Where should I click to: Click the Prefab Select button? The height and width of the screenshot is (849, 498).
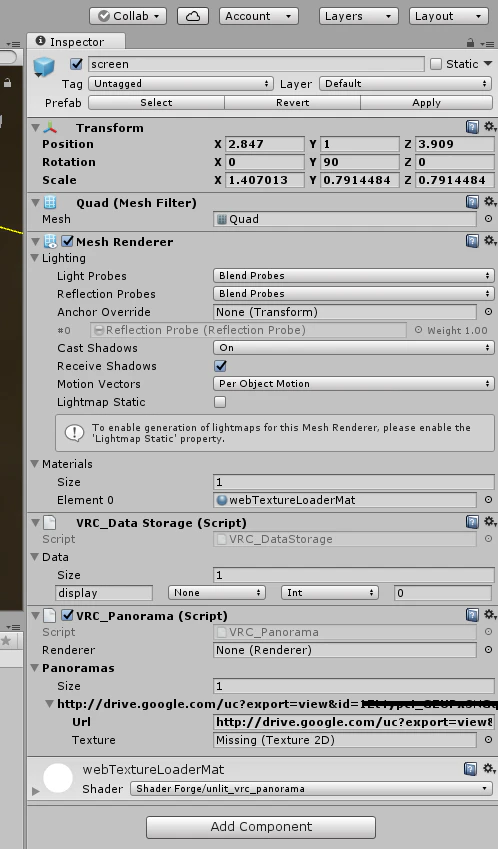click(156, 103)
